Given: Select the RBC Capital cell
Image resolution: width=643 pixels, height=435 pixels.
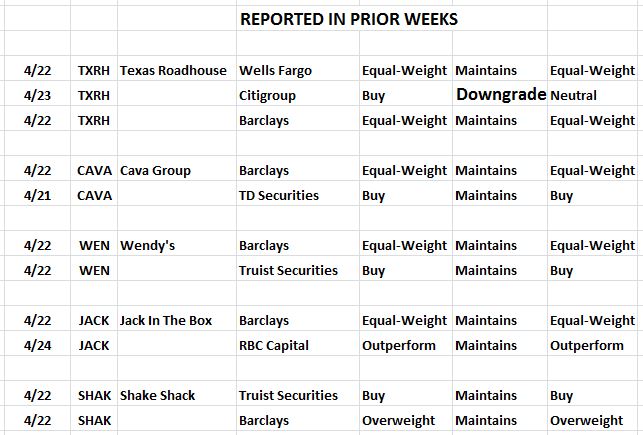Looking at the screenshot, I should point(274,346).
